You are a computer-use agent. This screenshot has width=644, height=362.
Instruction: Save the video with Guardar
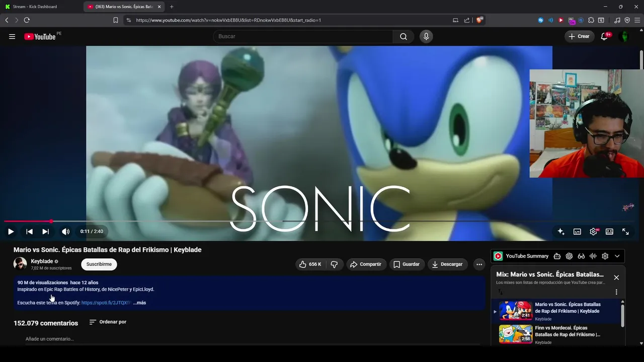click(407, 264)
